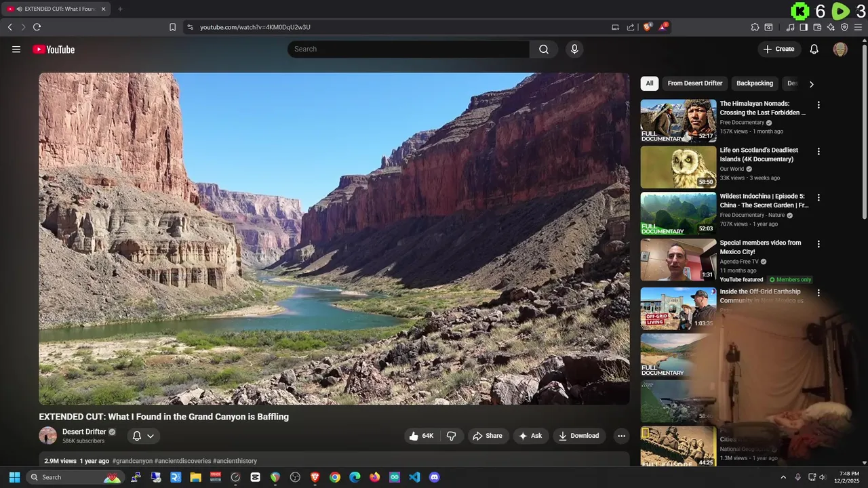Open Discord from taskbar
Viewport: 868px width, 488px height.
[435, 477]
